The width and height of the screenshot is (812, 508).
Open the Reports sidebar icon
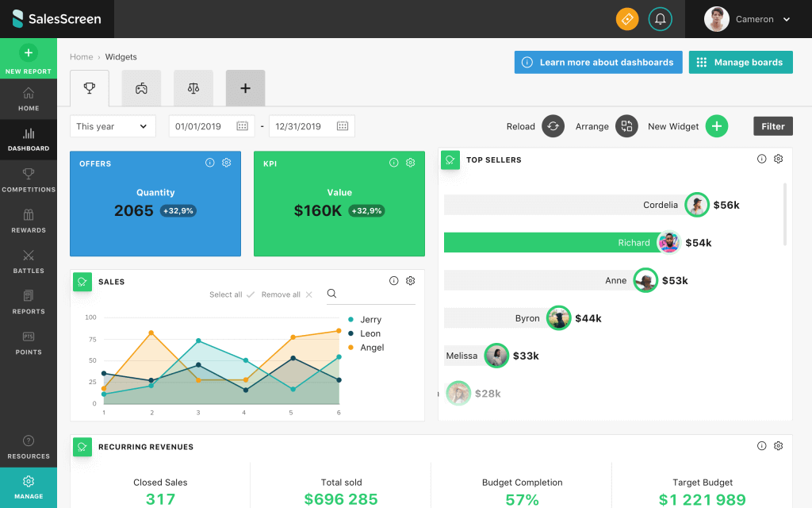(x=29, y=302)
